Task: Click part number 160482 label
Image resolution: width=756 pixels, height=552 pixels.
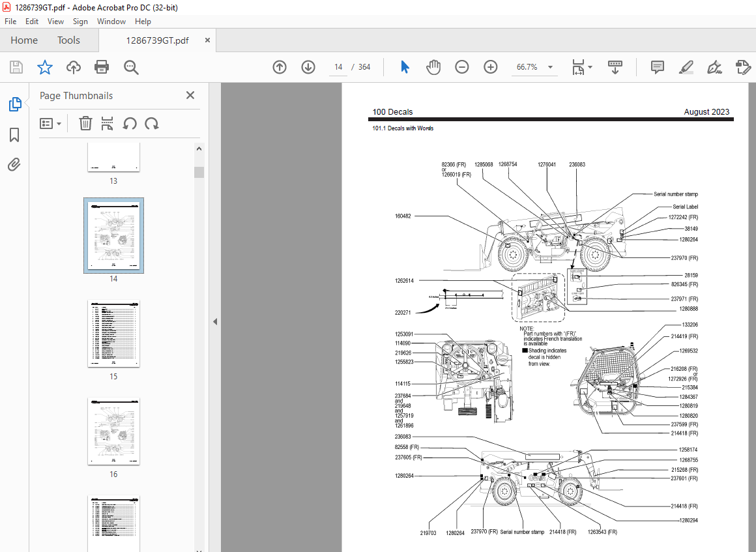Action: (x=403, y=216)
